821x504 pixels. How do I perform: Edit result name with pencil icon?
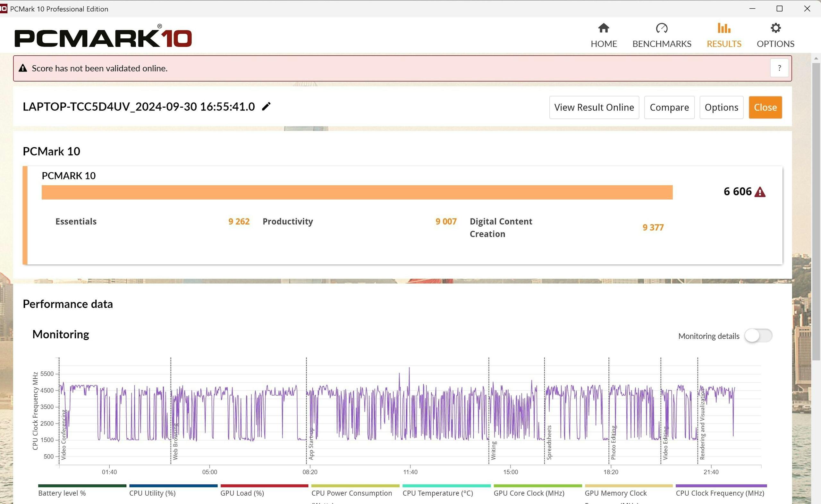coord(266,106)
